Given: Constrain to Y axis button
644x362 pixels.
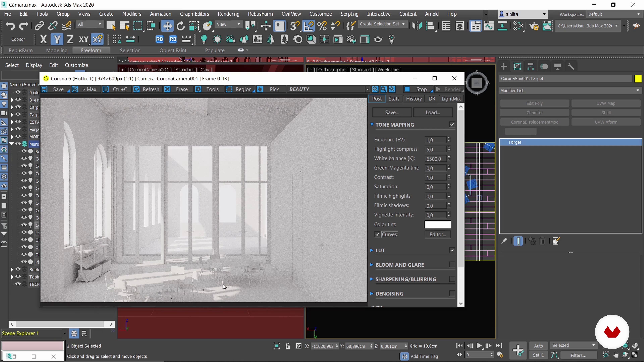Looking at the screenshot, I should [x=57, y=39].
